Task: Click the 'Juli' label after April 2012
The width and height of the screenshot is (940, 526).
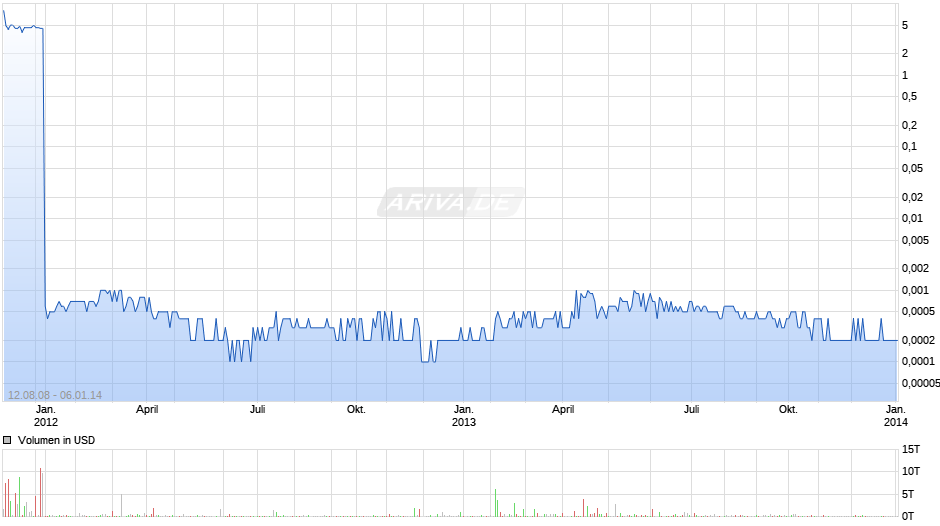Action: [257, 410]
